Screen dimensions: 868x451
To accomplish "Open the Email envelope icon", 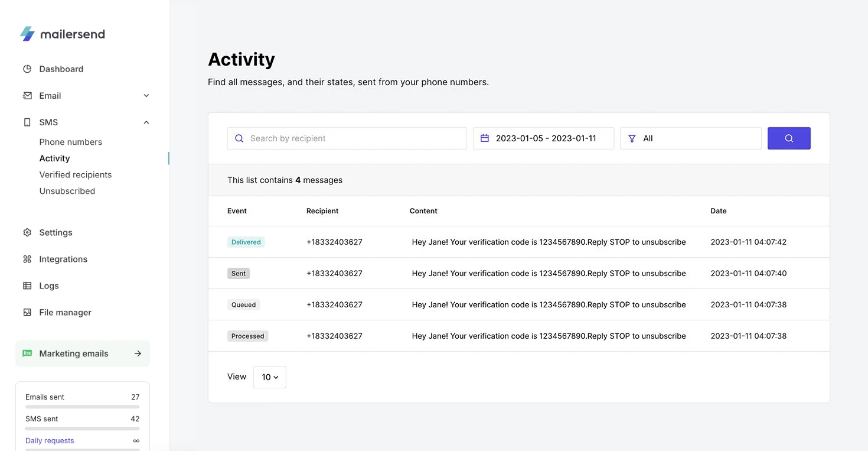I will (x=27, y=95).
